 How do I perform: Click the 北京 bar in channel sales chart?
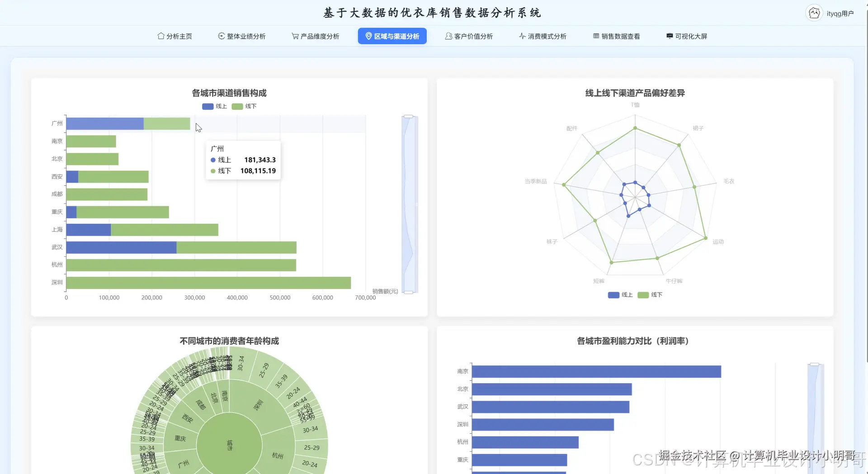[92, 159]
